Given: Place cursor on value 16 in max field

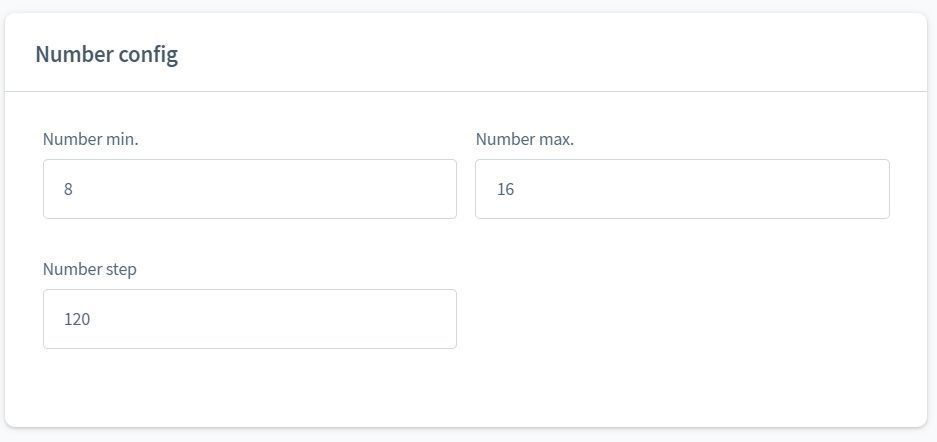Looking at the screenshot, I should coord(505,189).
